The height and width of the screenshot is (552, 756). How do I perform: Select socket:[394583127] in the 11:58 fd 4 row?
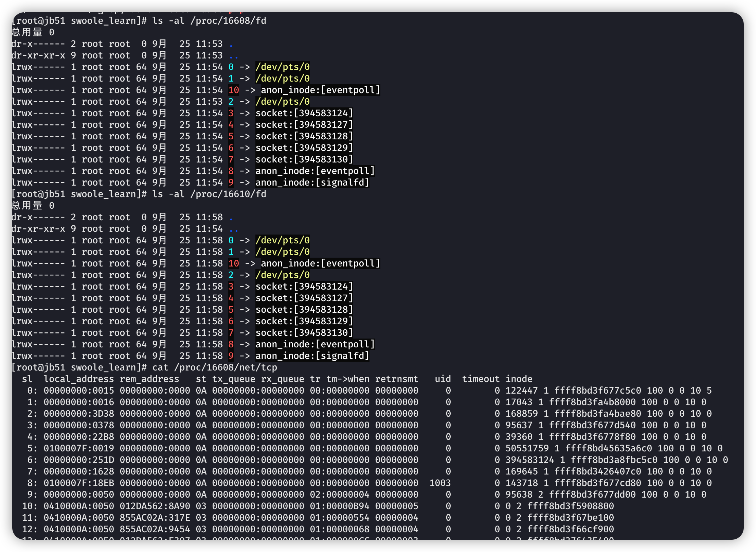[304, 298]
